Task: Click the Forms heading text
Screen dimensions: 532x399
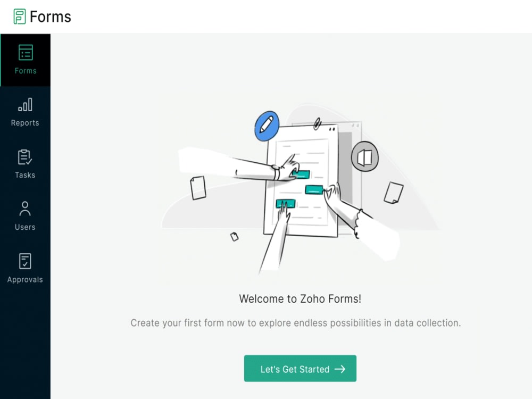Action: pyautogui.click(x=52, y=16)
